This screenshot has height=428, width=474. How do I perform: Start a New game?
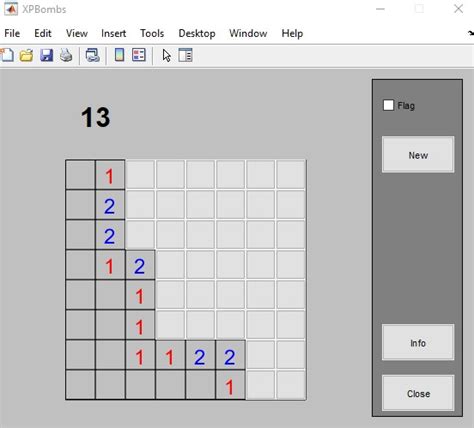[x=418, y=155]
